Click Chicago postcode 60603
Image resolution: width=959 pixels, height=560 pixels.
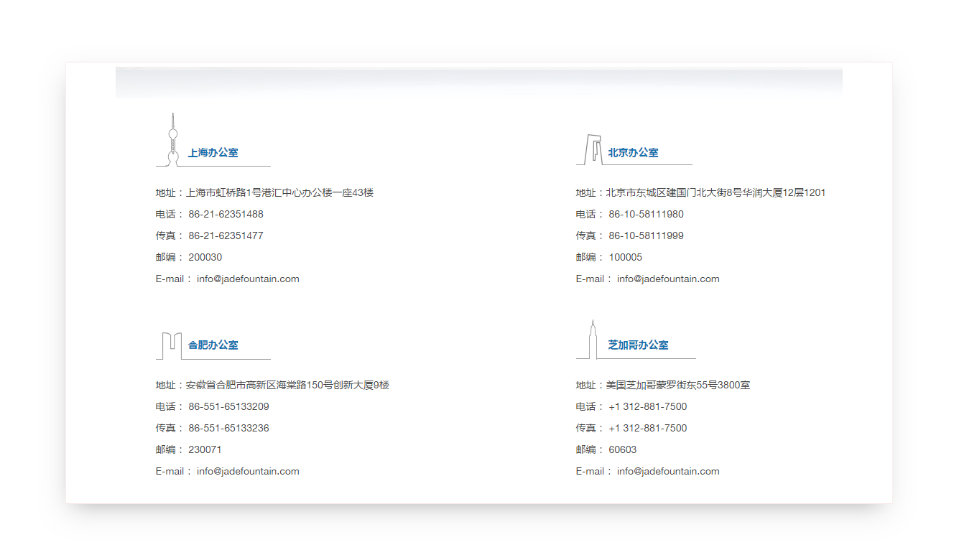click(623, 450)
